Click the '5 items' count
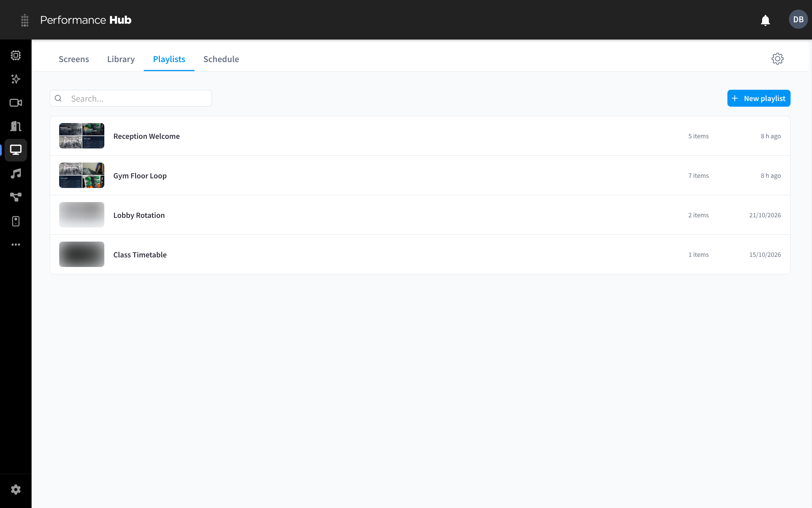The image size is (812, 508). (x=699, y=136)
